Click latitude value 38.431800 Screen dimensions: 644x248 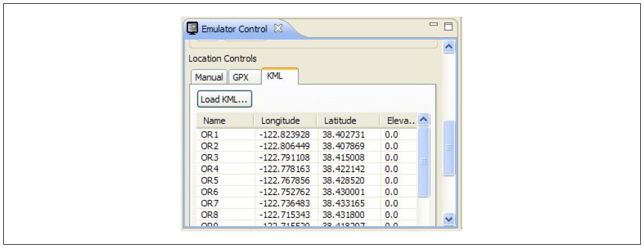point(344,215)
